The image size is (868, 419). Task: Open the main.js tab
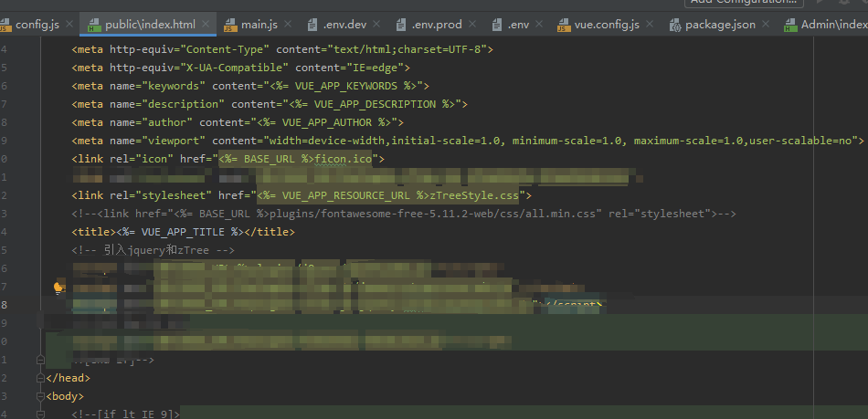(x=259, y=25)
